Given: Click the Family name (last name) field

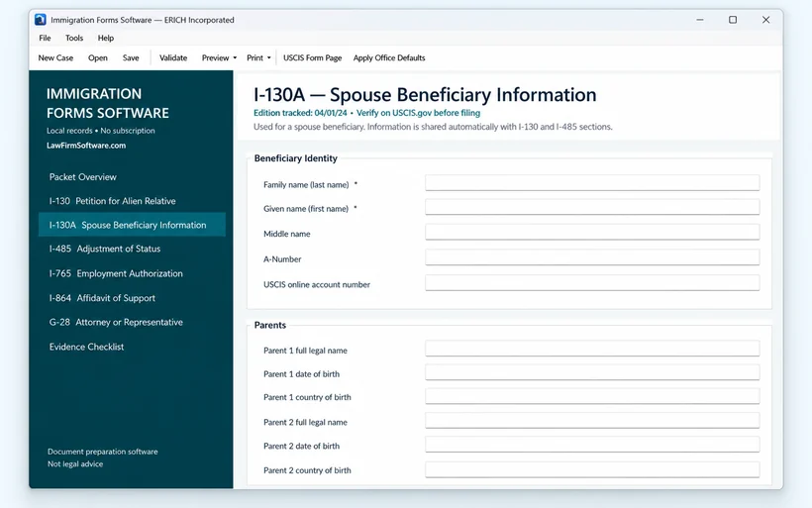Looking at the screenshot, I should point(592,183).
